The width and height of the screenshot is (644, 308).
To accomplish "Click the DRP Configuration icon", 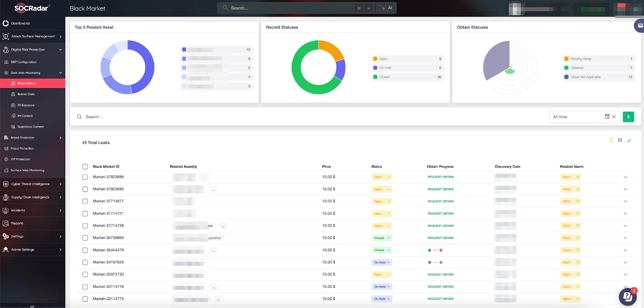I will pyautogui.click(x=6, y=62).
